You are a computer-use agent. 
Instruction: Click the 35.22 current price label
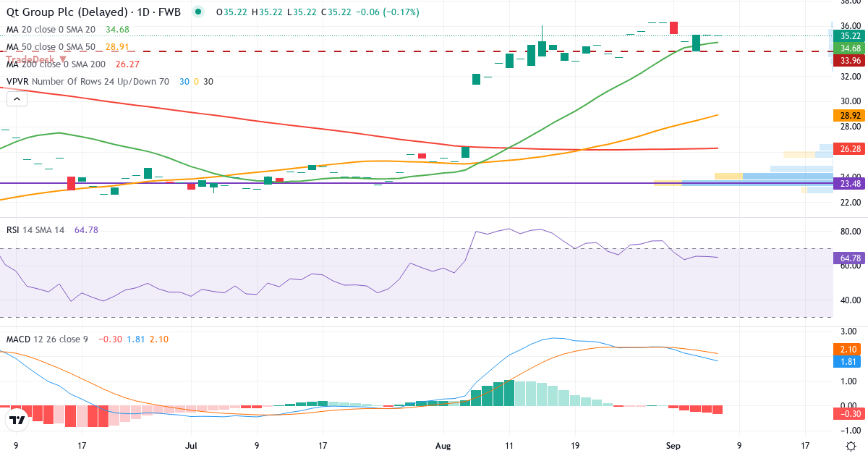tap(850, 35)
